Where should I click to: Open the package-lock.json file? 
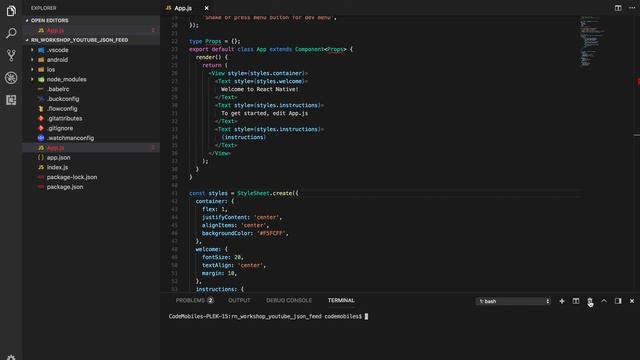72,177
